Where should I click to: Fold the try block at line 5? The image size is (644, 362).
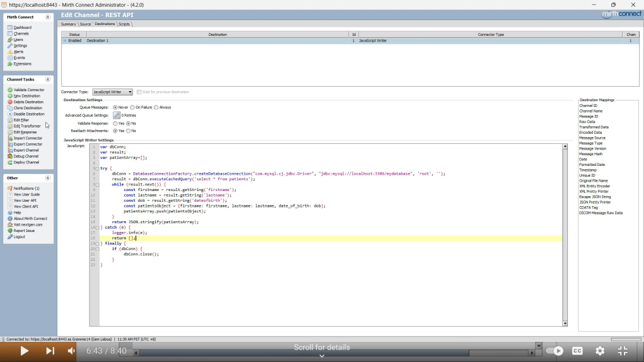[x=97, y=168]
